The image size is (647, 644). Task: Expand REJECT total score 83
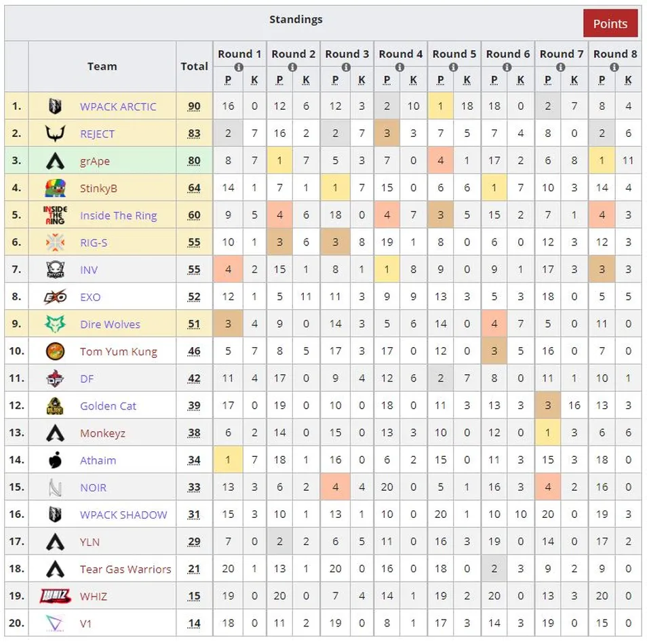point(194,134)
